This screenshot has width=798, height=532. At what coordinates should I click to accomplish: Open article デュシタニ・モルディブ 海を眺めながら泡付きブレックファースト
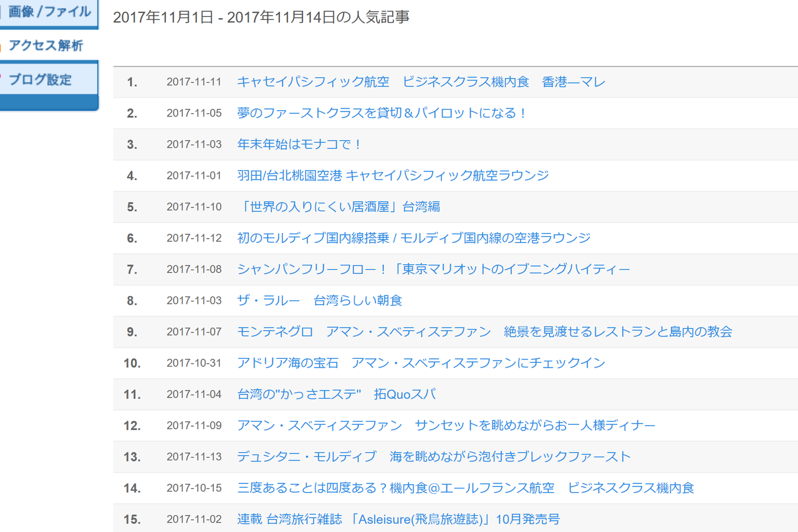(x=434, y=457)
